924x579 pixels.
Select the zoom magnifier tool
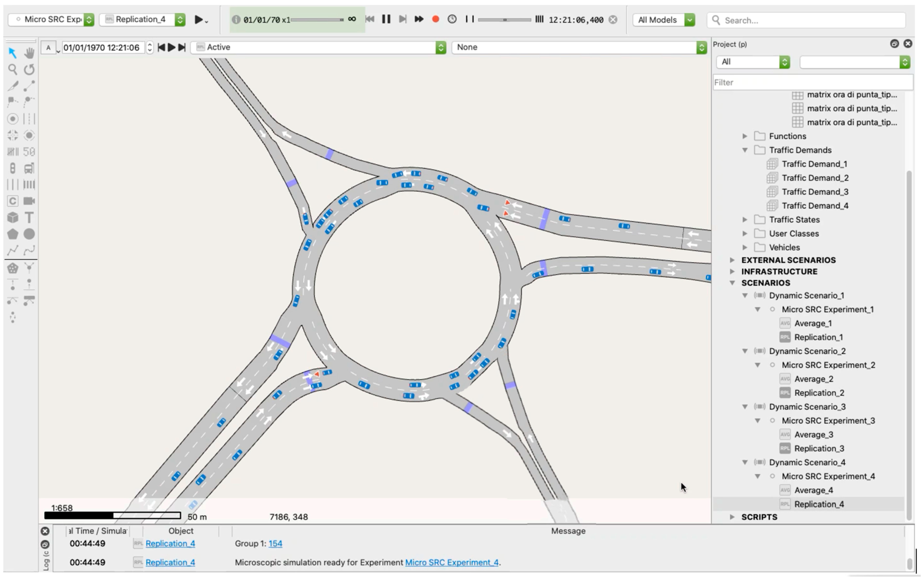click(13, 69)
